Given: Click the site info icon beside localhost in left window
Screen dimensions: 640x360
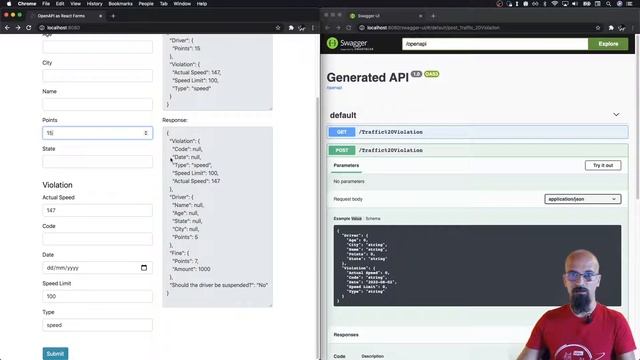Looking at the screenshot, I should 42,28.
